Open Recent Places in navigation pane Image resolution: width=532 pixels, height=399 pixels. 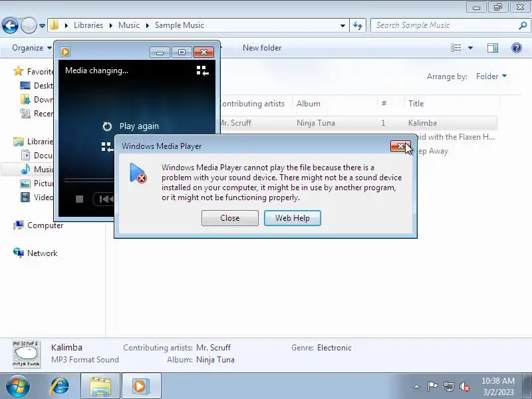pyautogui.click(x=37, y=113)
